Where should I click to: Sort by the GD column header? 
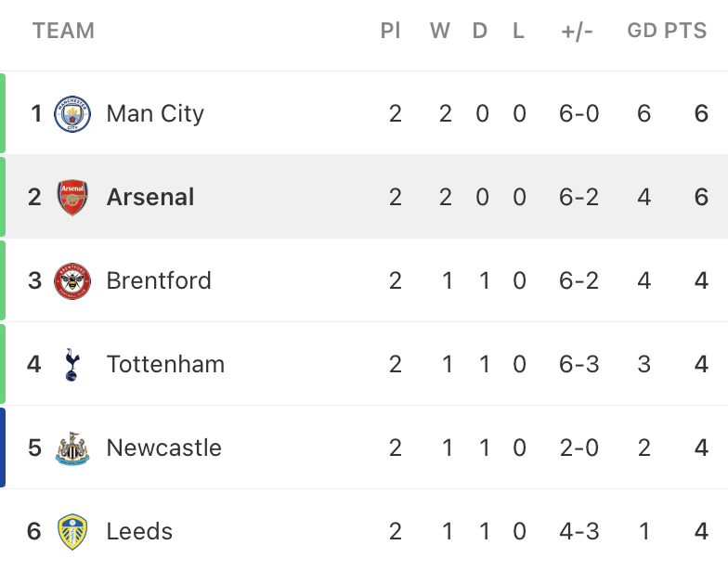tap(643, 32)
